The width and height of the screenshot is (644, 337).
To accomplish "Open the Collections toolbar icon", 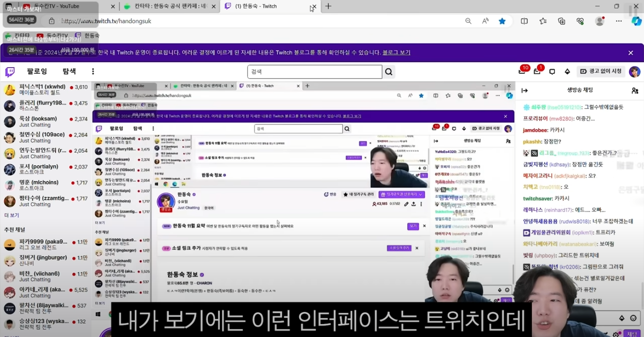I will (x=562, y=21).
